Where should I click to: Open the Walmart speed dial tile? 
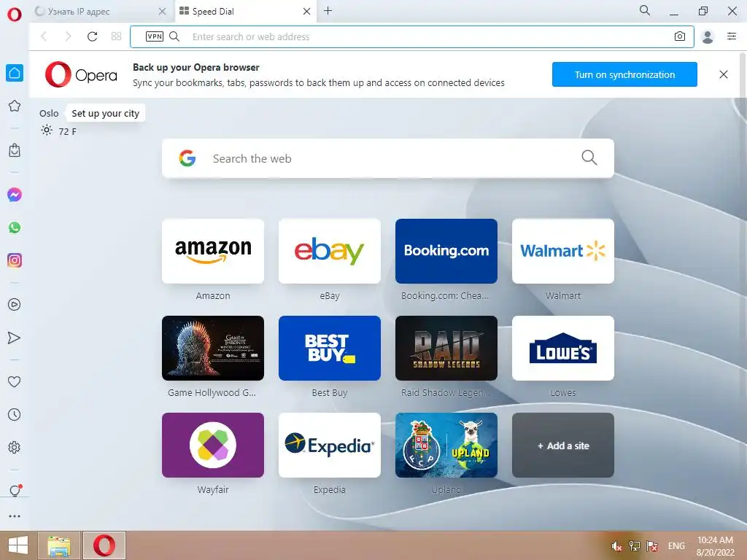pos(563,252)
